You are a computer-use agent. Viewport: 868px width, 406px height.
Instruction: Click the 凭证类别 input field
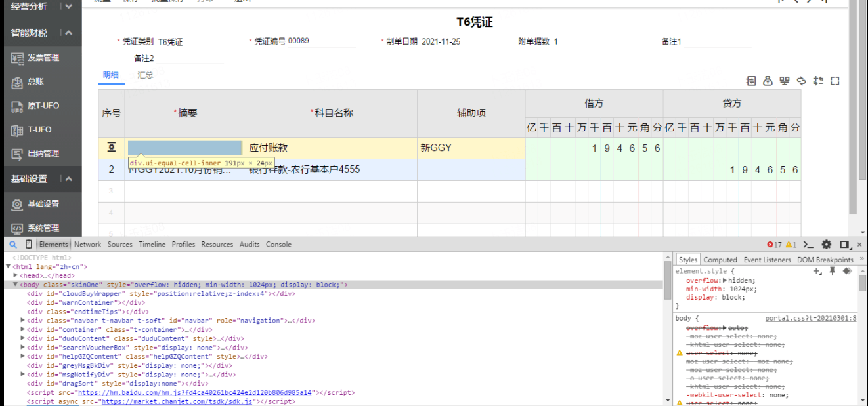[190, 42]
